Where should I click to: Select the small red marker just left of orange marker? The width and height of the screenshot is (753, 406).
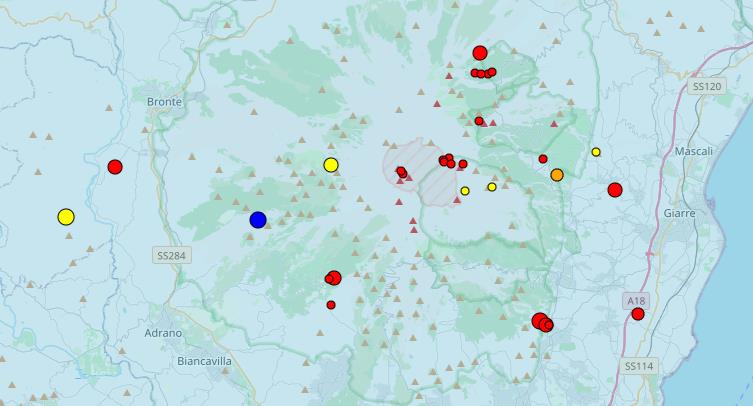pos(543,159)
